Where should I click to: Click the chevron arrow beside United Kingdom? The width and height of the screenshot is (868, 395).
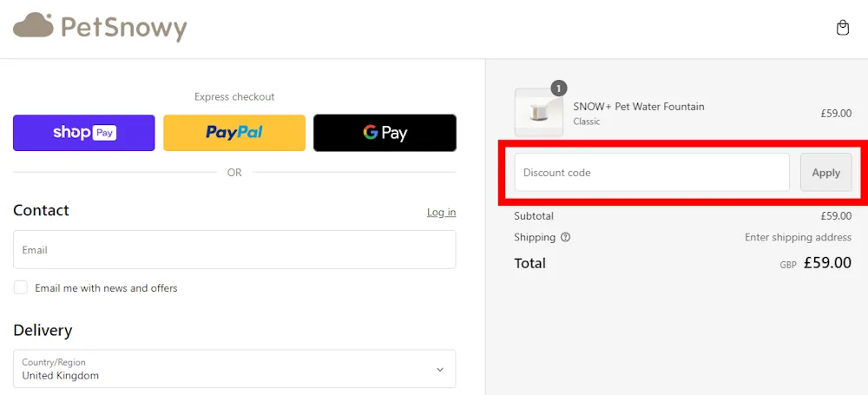[x=439, y=369]
